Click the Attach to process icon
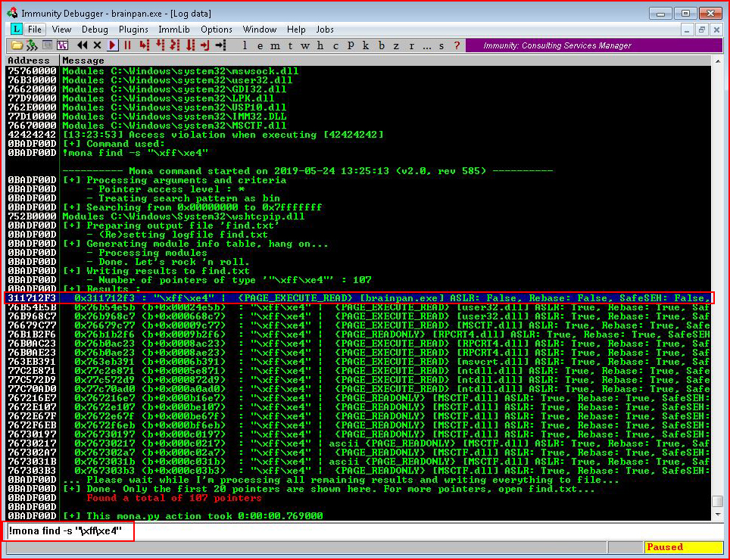The height and width of the screenshot is (560, 730). (32, 45)
